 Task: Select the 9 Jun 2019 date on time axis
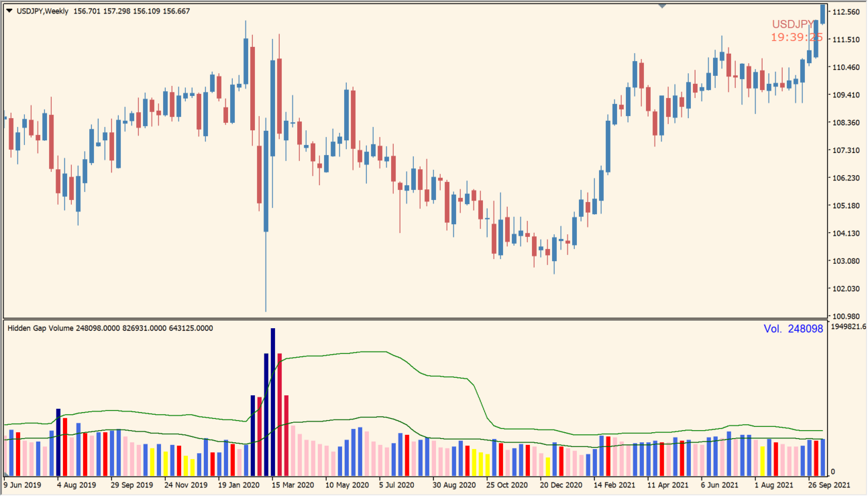21,485
